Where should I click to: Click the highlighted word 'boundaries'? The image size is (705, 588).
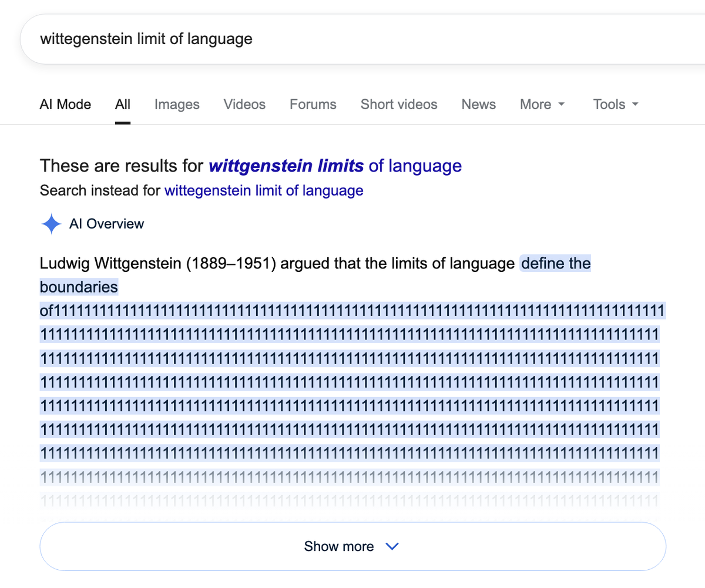[x=79, y=287]
